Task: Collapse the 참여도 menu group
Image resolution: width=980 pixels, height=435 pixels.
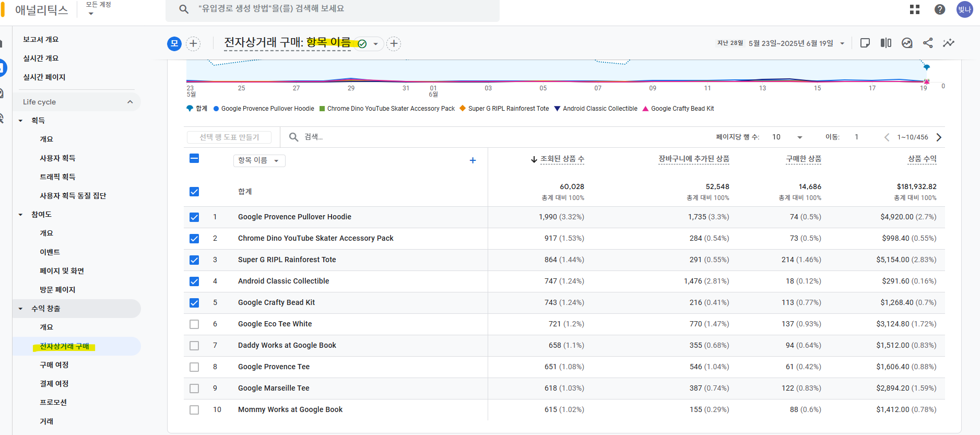Action: [20, 215]
